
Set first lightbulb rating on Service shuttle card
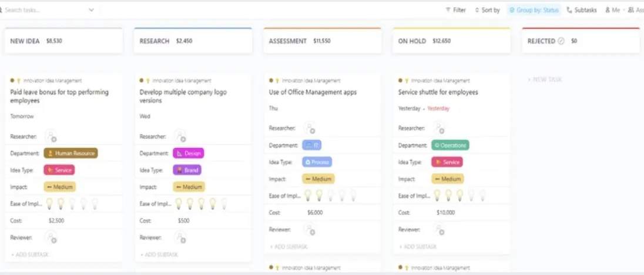(x=437, y=195)
